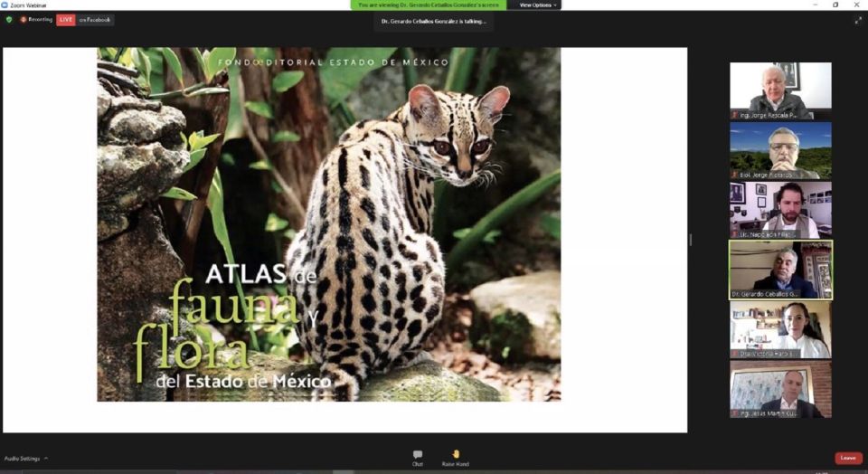Close the Zoom Webinar window
868x474 pixels.
coord(856,5)
